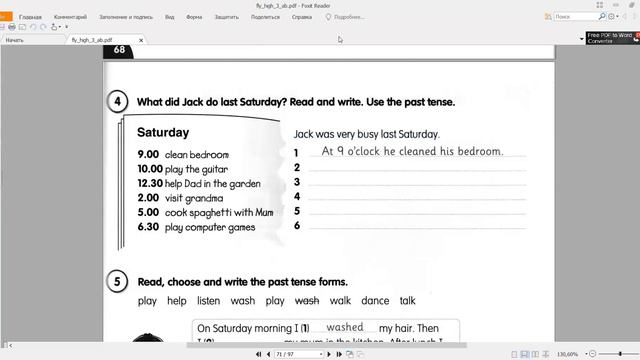Viewport: 640px width, 360px height.
Task: Click the left scroll arrow at bottom-left
Action: pyautogui.click(x=10, y=345)
